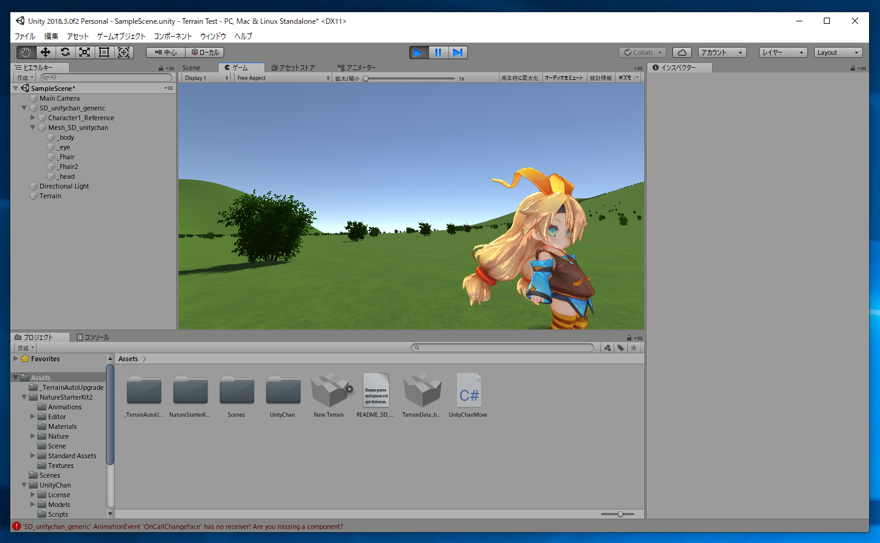Click the project panel lock icon
Screen dimensions: 880x543
coord(630,337)
